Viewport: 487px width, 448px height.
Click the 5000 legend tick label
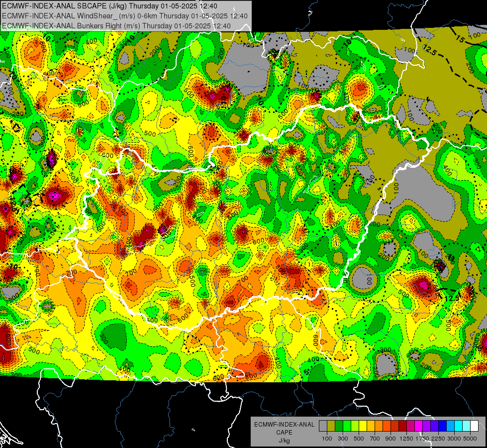(x=470, y=439)
